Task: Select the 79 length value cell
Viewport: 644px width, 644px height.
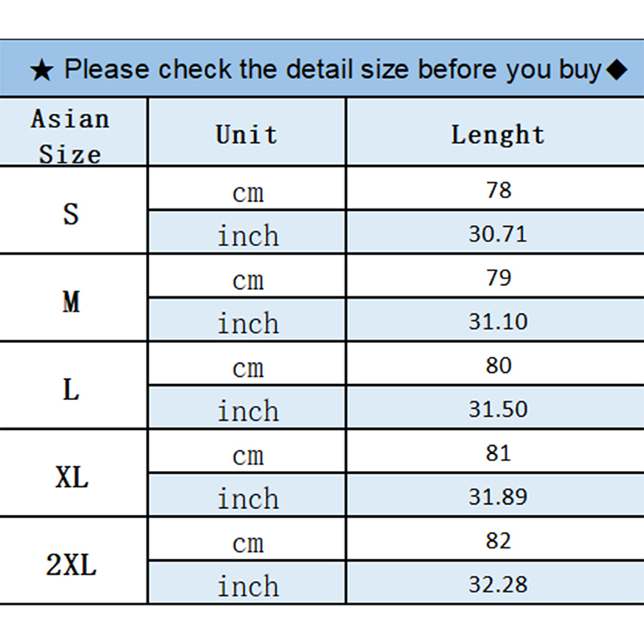Action: pos(498,278)
